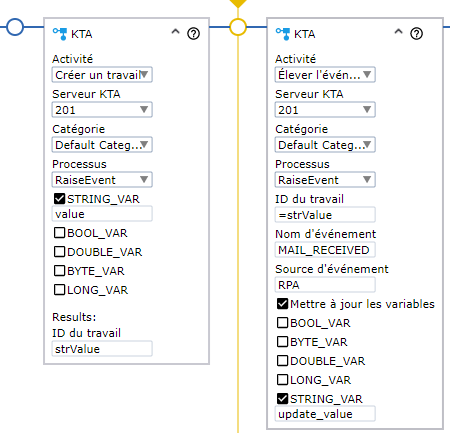Click the ID du travail strValue result field

click(102, 349)
